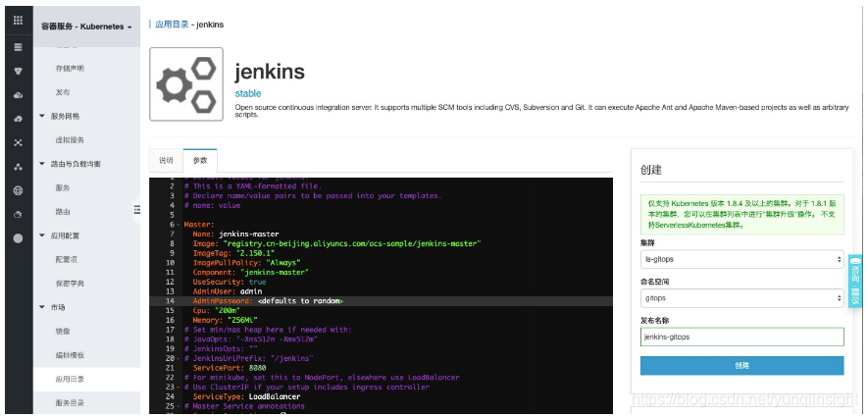868x417 pixels.
Task: Click the shield icon in dark sidebar
Action: coord(19,71)
